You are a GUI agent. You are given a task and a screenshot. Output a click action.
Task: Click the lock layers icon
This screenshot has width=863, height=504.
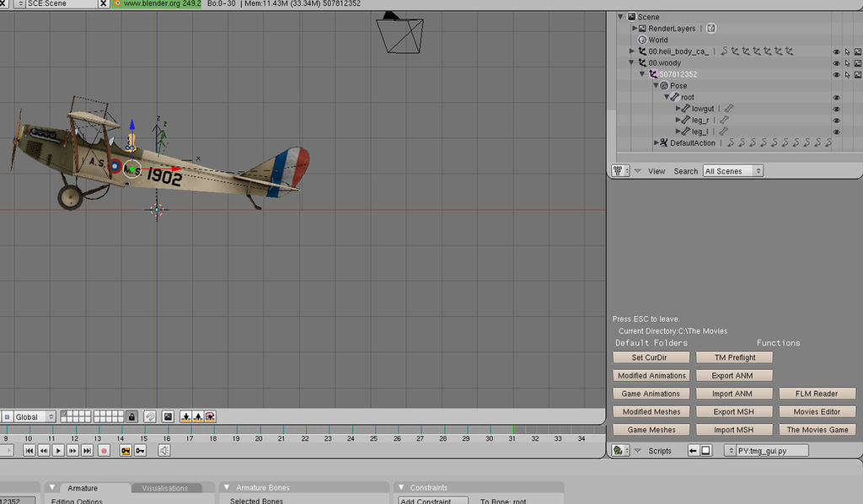pos(131,417)
